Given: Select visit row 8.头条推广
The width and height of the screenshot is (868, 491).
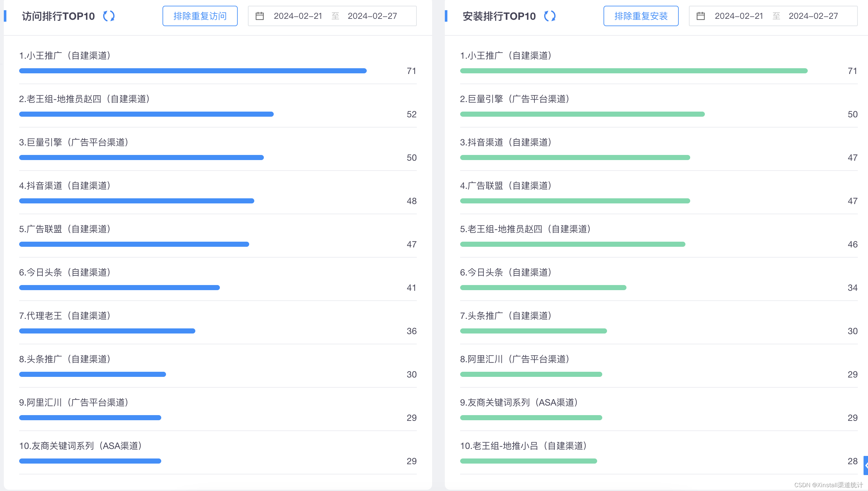Looking at the screenshot, I should point(218,366).
